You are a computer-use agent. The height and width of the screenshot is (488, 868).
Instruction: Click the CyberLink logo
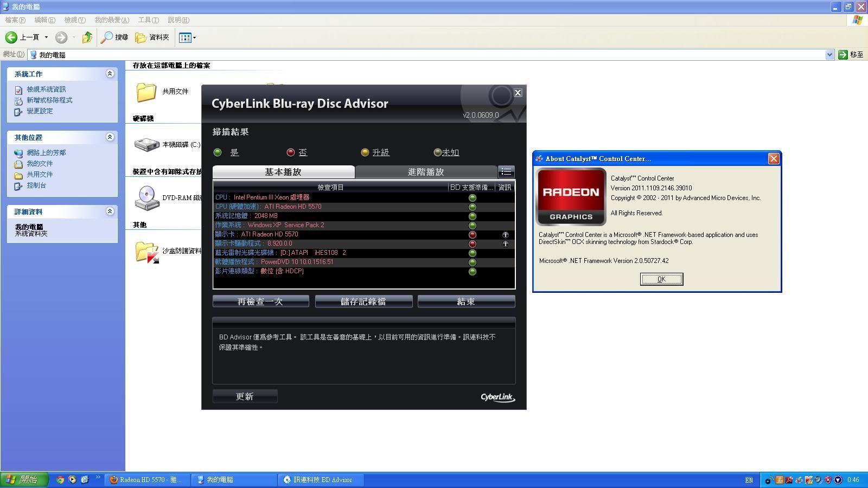pyautogui.click(x=497, y=397)
